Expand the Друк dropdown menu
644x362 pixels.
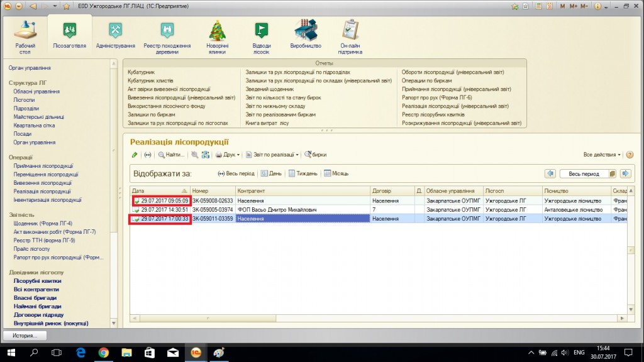pyautogui.click(x=228, y=155)
